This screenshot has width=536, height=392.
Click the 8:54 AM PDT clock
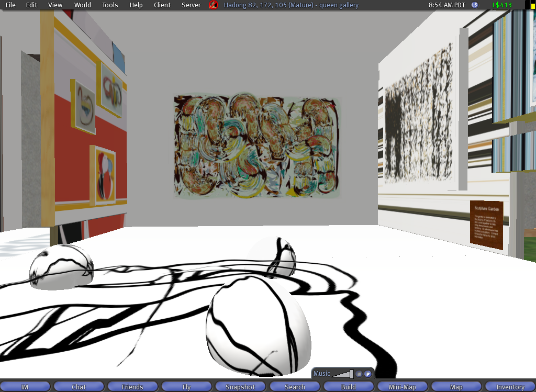pyautogui.click(x=447, y=5)
